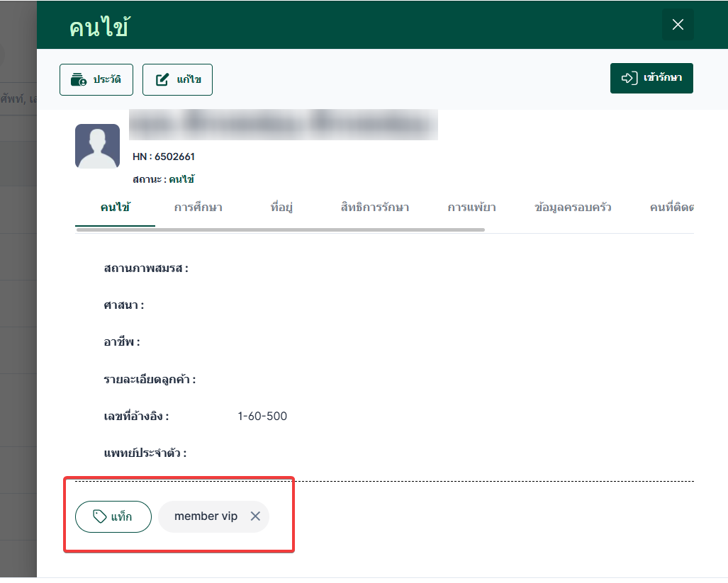Click the horizontal tab scrollbar

[281, 230]
